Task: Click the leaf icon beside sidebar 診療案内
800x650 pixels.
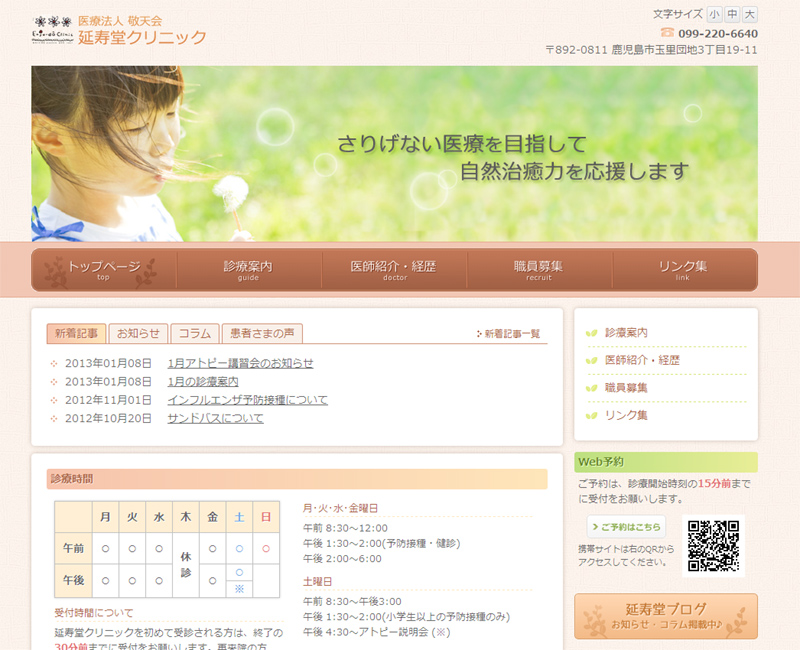Action: [591, 333]
